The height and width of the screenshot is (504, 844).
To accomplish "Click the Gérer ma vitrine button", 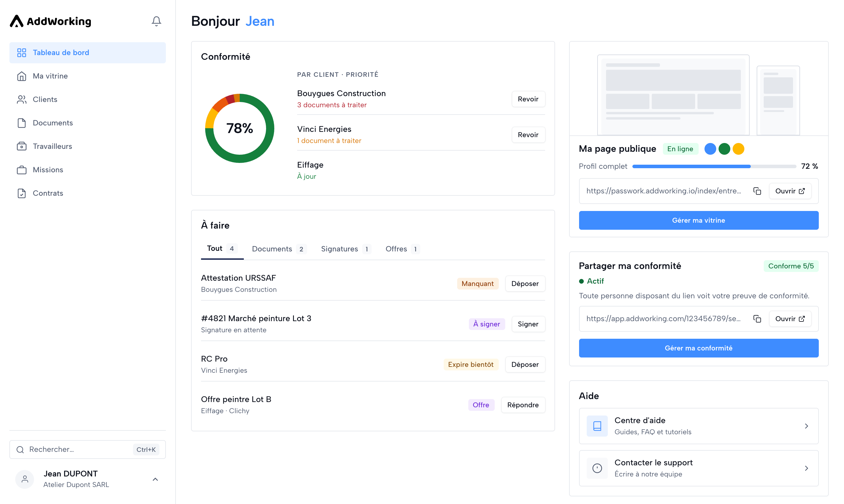I will (x=699, y=220).
